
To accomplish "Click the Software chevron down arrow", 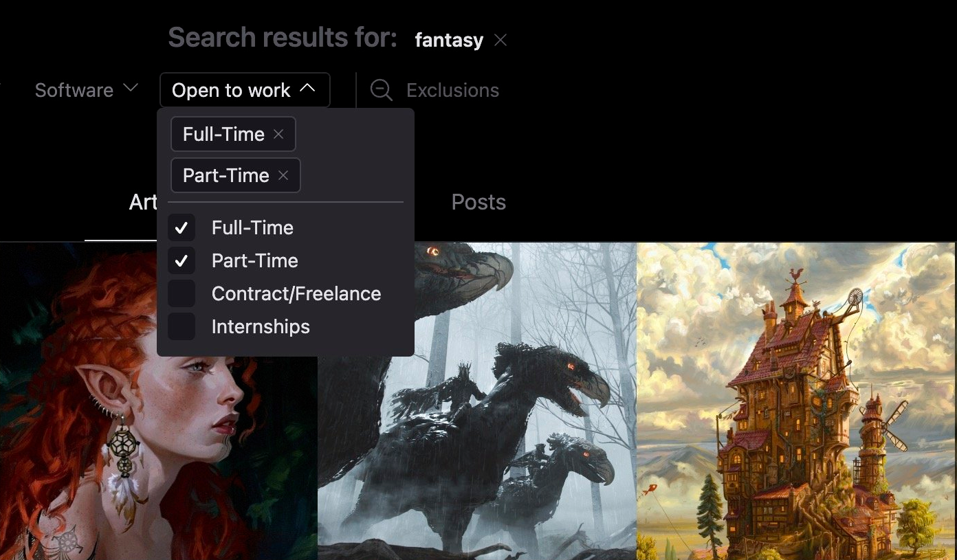I will pyautogui.click(x=131, y=89).
